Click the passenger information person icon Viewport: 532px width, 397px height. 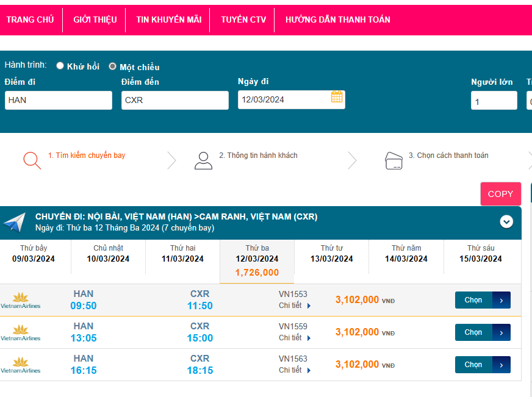click(203, 160)
